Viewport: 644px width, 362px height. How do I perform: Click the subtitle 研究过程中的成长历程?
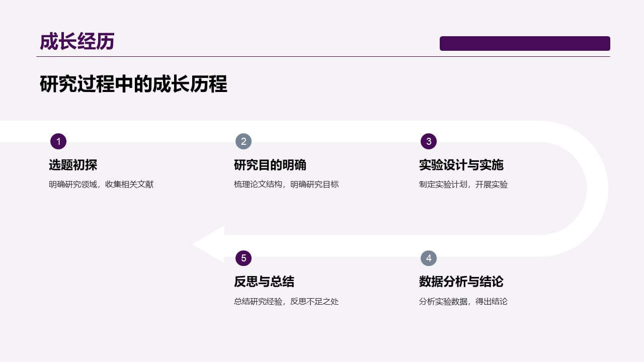[x=133, y=84]
